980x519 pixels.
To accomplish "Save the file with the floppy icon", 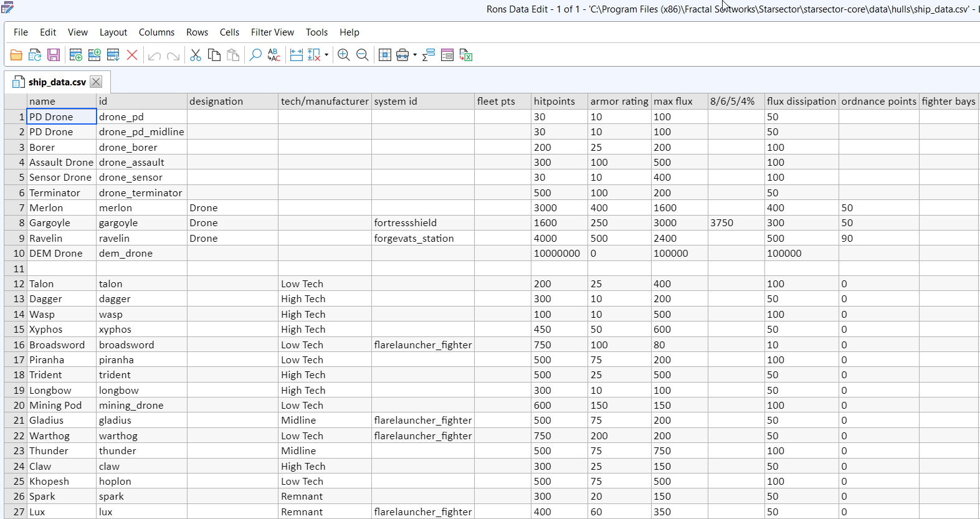I will (54, 55).
